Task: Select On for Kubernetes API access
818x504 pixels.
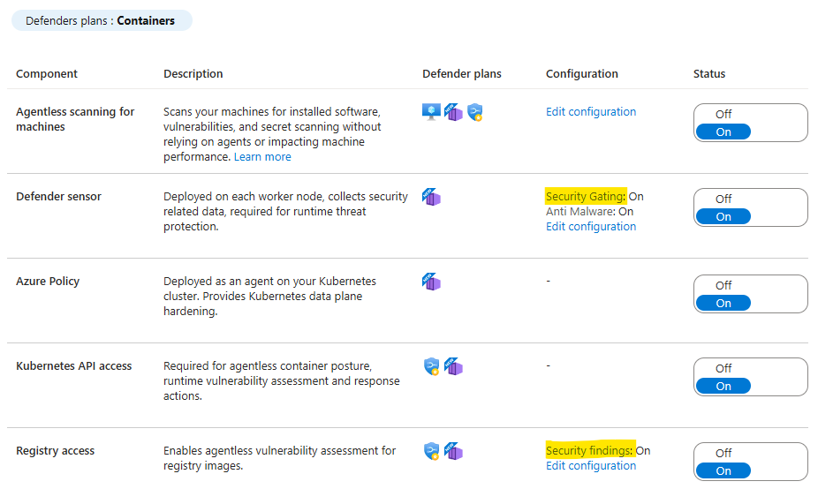Action: click(723, 387)
